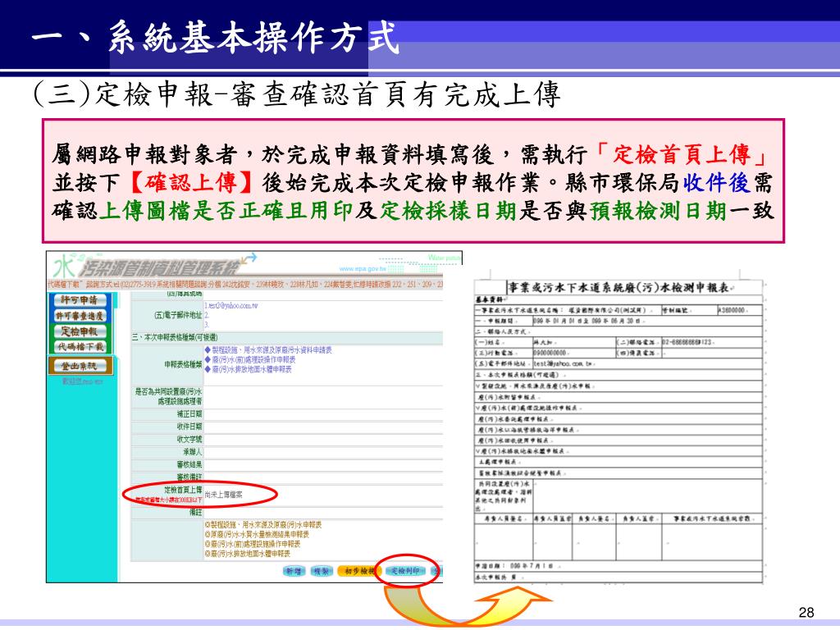The image size is (840, 630).
Task: Open the orange 廢(污)水排放地面水體申報表 link
Action: pyautogui.click(x=247, y=554)
